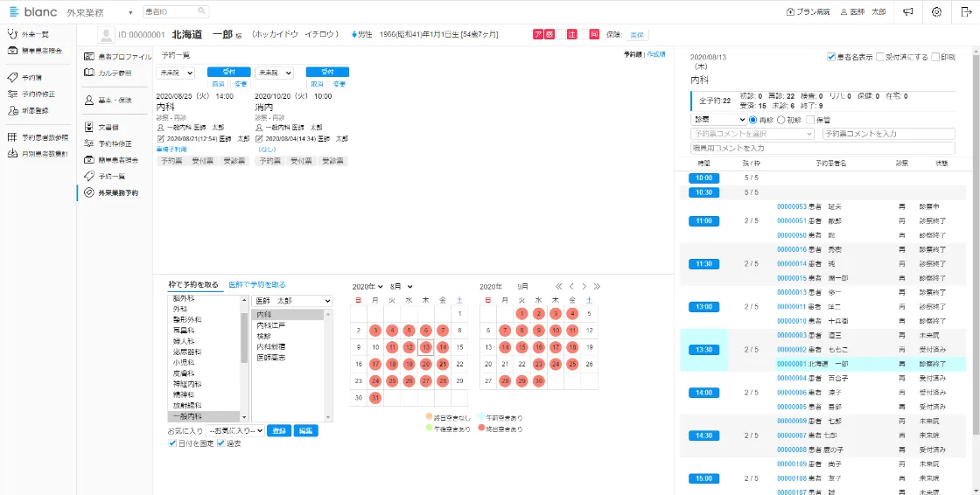The width and height of the screenshot is (980, 495).
Task: Click the 編集 favorites button
Action: [305, 430]
